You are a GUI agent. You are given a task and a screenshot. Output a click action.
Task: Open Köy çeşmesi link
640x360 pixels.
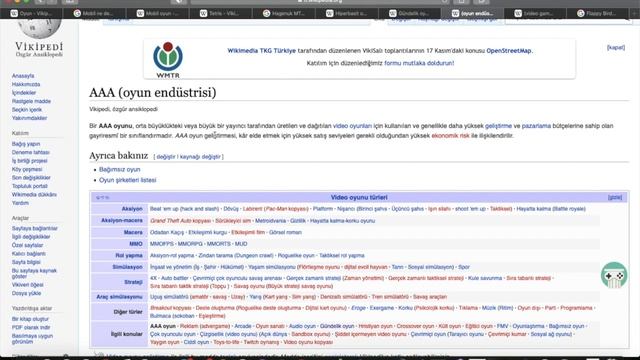point(27,169)
